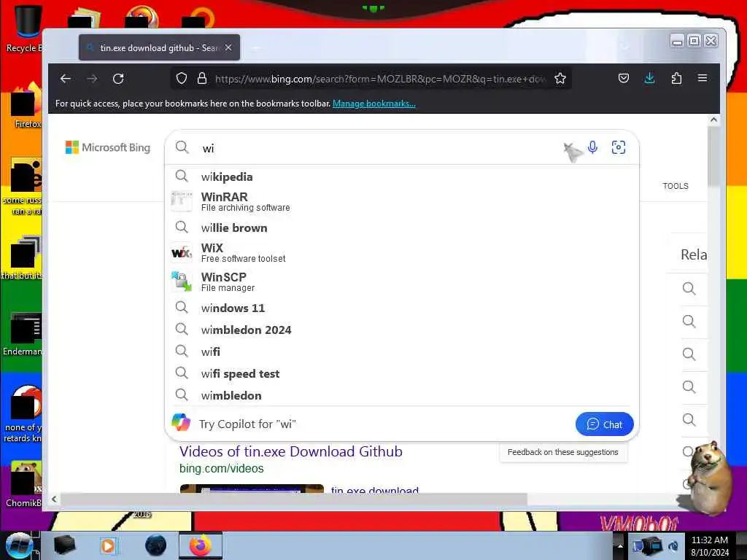This screenshot has height=560, width=747.
Task: Click the Firefox address bar URL
Action: tap(379, 79)
